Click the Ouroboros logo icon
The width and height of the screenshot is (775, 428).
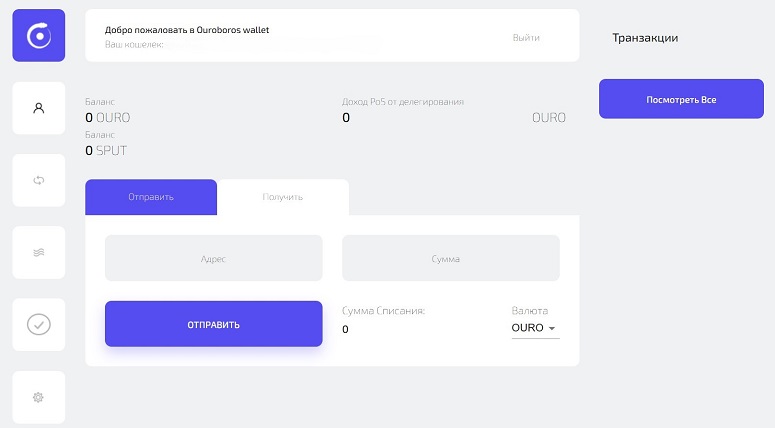coord(39,36)
